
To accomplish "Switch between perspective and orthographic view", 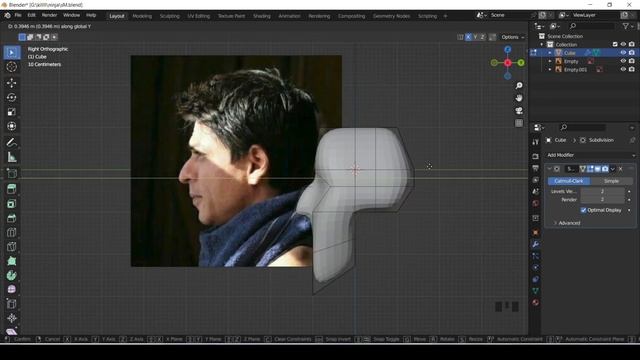I will [519, 123].
